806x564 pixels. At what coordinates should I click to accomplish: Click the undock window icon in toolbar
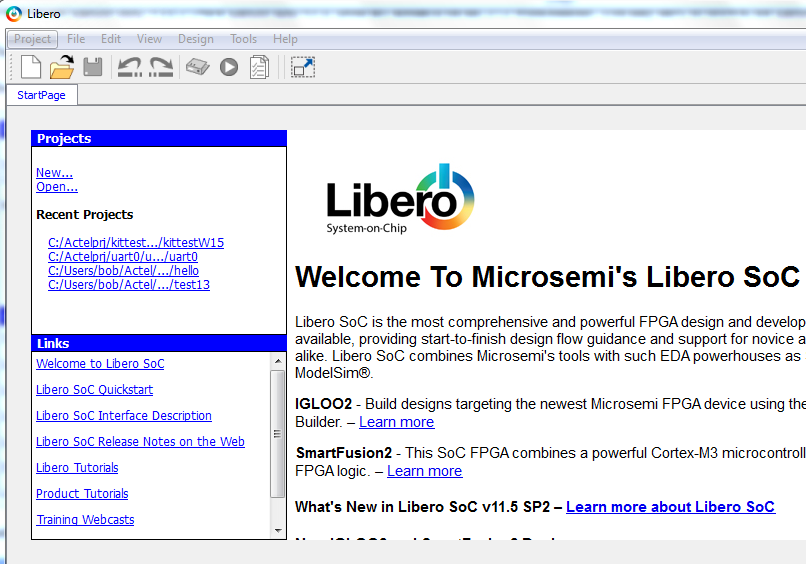point(302,68)
